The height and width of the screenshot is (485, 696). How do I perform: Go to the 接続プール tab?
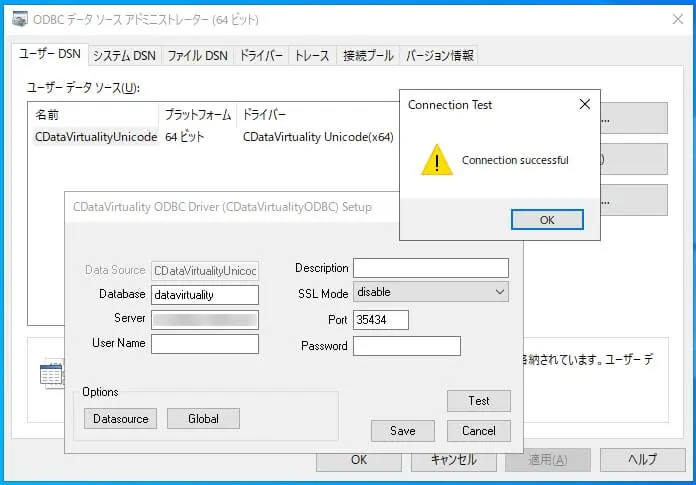tap(368, 56)
